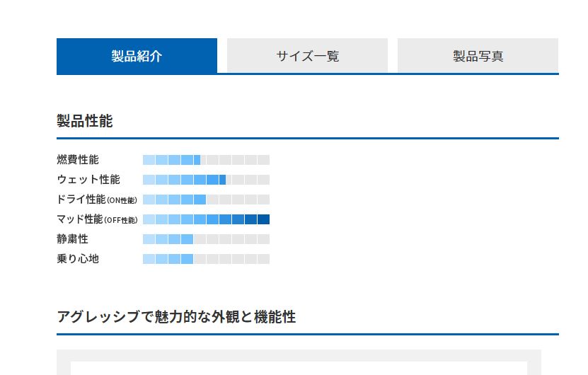588x375 pixels.
Task: Open the 製品写真 tab
Action: click(x=478, y=56)
